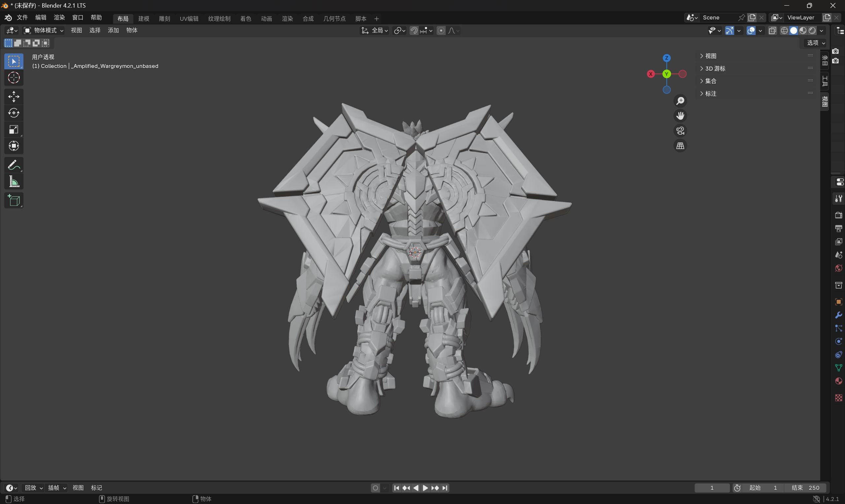The image size is (845, 504).
Task: Switch to the 雕刻 workspace tab
Action: point(164,19)
